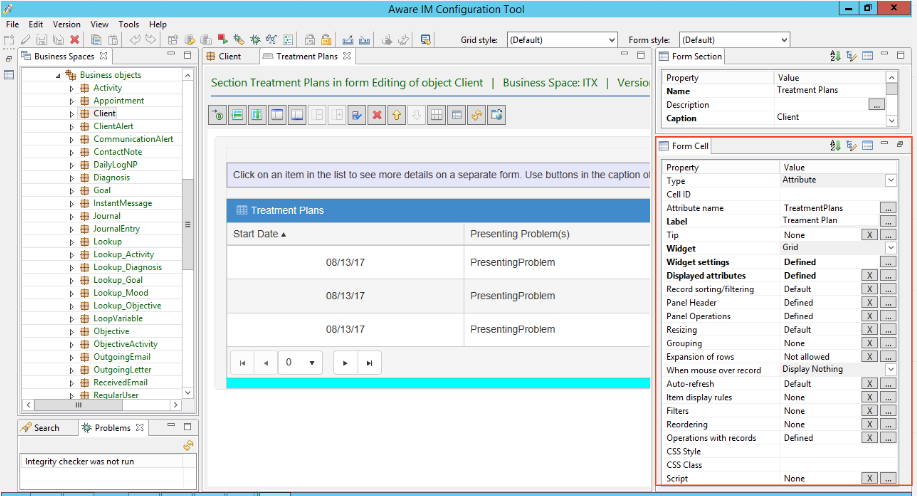Sort Form Cell properties alphabetically with A-Z icon

point(835,146)
